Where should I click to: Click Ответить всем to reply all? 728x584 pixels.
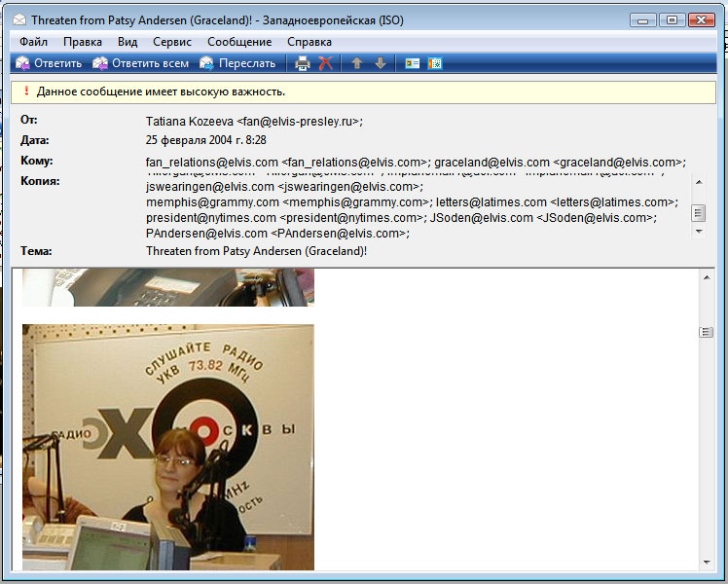(x=141, y=63)
